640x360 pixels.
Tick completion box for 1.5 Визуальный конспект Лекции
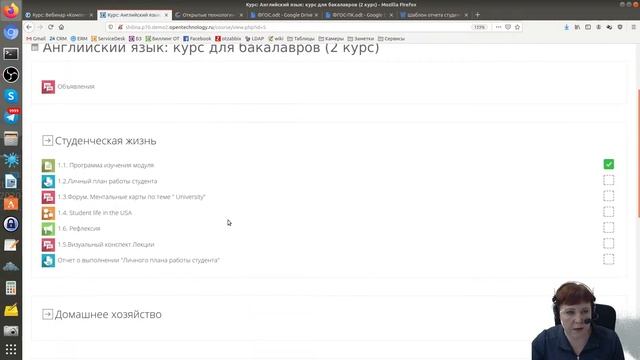(609, 243)
